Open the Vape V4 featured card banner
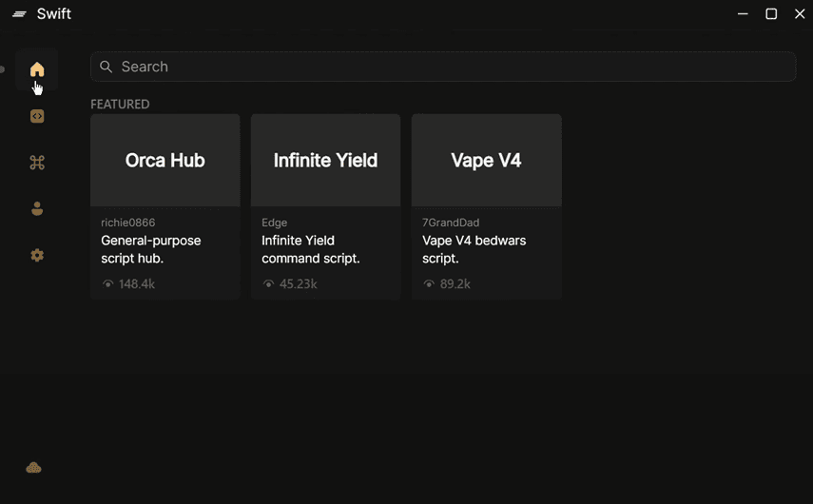The image size is (813, 504). pos(486,160)
